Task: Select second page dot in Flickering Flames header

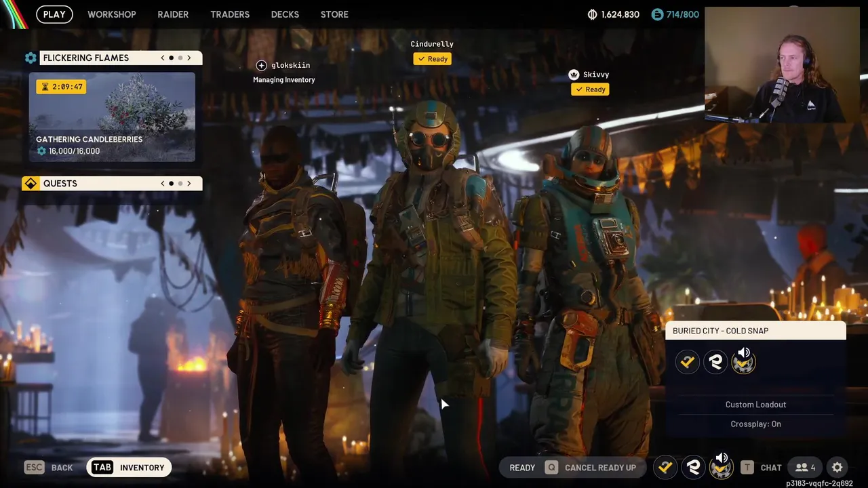Action: pyautogui.click(x=180, y=58)
